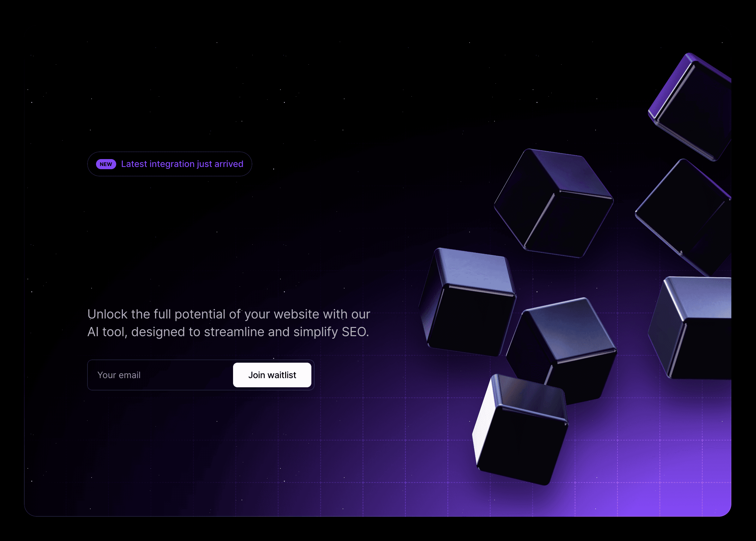Select the announcement banner capsule
756x541 pixels.
[x=169, y=164]
